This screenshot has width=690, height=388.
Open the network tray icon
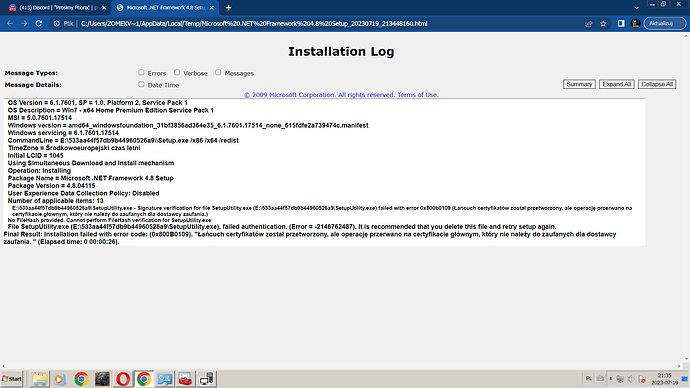[620, 379]
